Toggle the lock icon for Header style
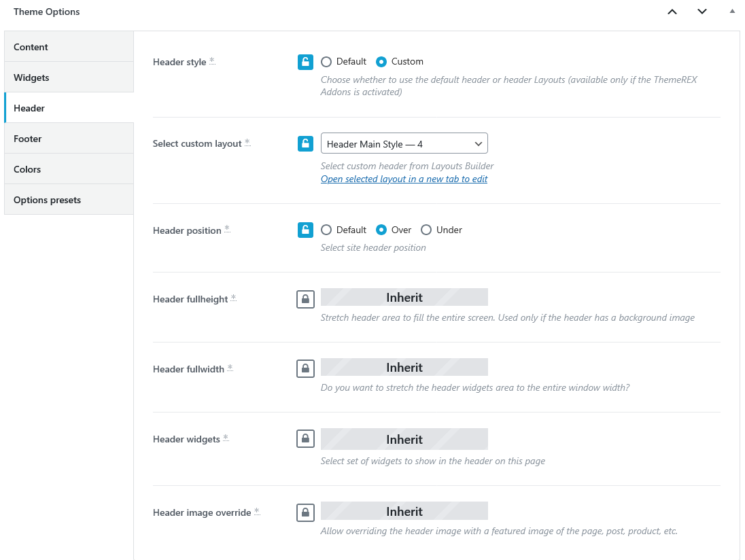Screen dimensions: 745x560 305,62
